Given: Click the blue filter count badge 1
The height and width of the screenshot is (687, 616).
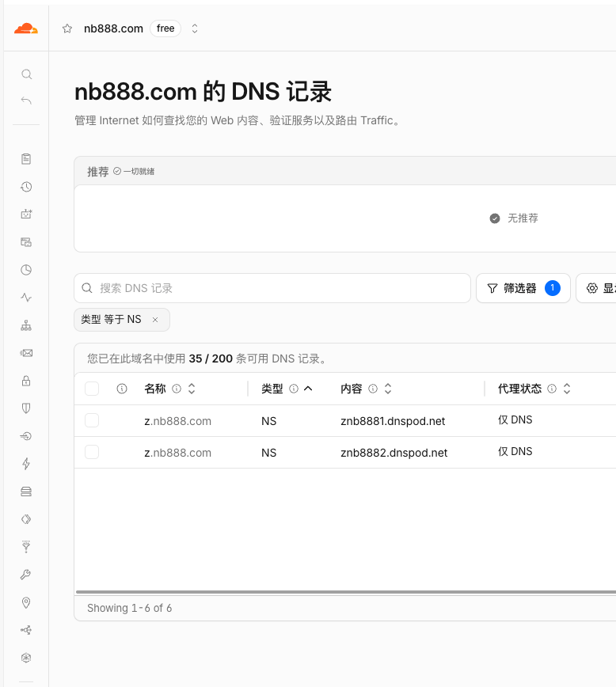Looking at the screenshot, I should coord(553,288).
